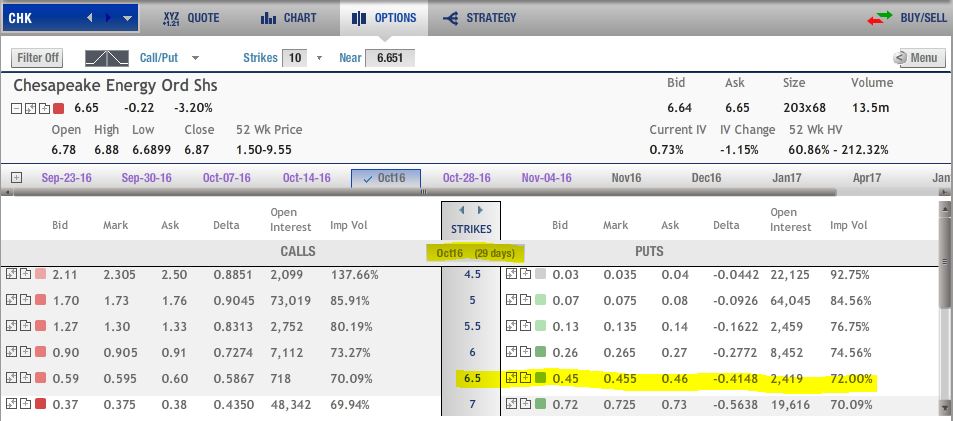Shift strikes lower with the left arrow
The image size is (953, 421).
[x=461, y=210]
